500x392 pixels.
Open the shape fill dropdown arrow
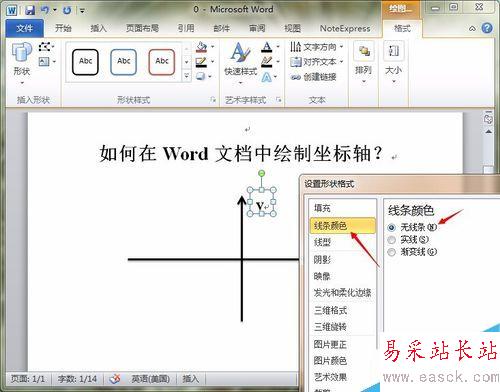(212, 47)
